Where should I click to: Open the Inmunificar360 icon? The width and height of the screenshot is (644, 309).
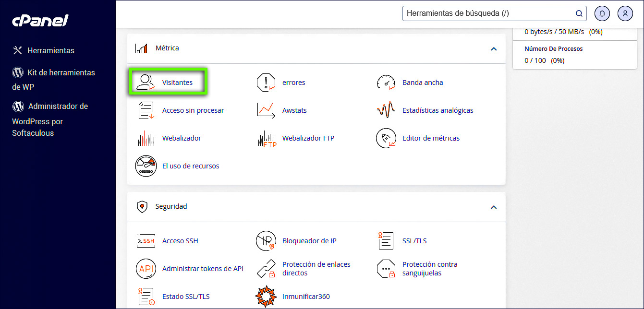(266, 297)
